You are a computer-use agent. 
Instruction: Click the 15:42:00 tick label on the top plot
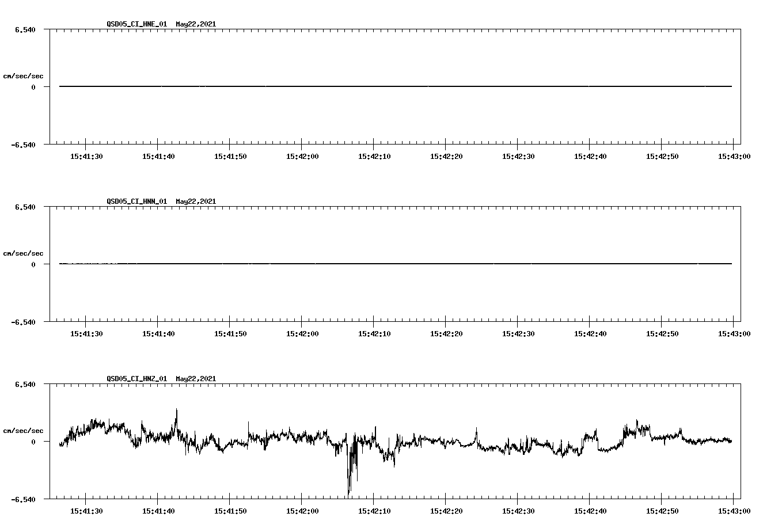point(301,155)
